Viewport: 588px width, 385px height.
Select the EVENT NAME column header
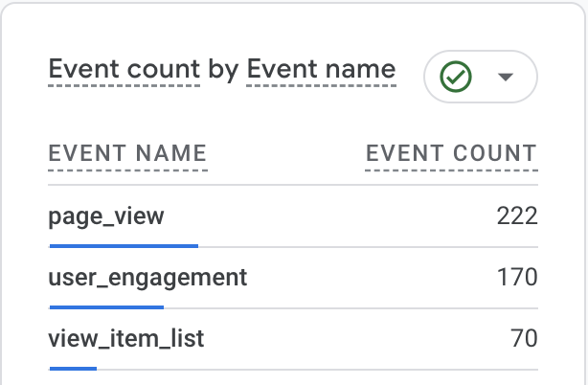coord(128,153)
